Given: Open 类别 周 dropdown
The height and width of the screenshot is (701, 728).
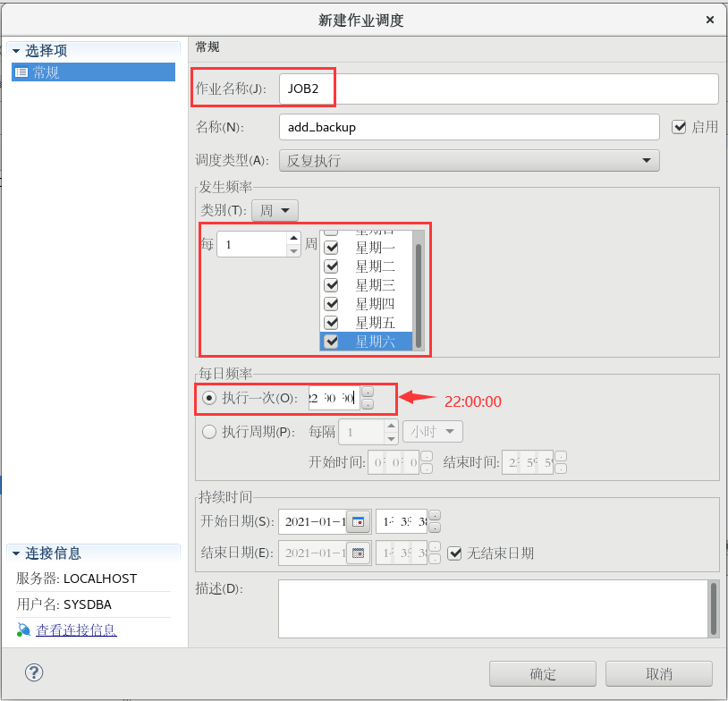Looking at the screenshot, I should pyautogui.click(x=275, y=210).
